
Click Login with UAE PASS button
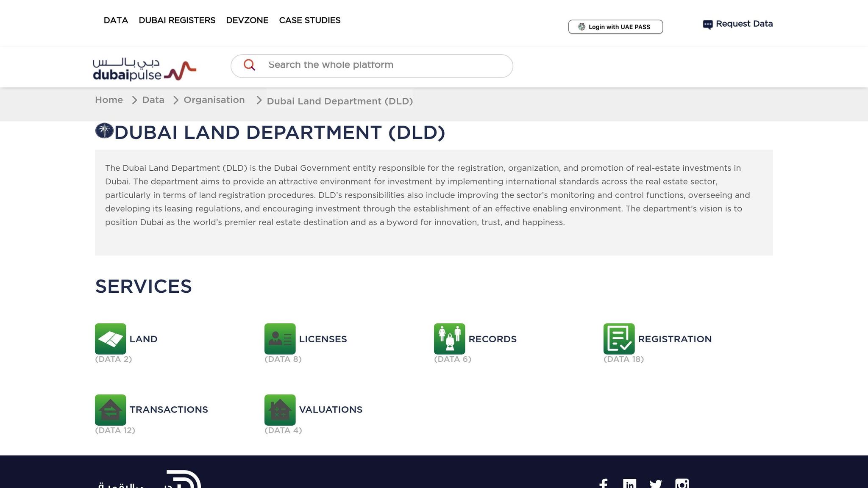coord(615,27)
